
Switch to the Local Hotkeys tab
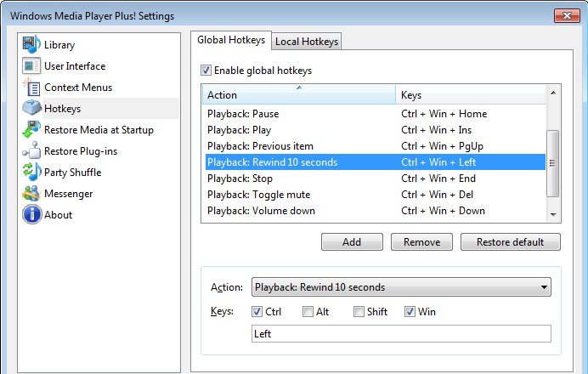pyautogui.click(x=307, y=42)
